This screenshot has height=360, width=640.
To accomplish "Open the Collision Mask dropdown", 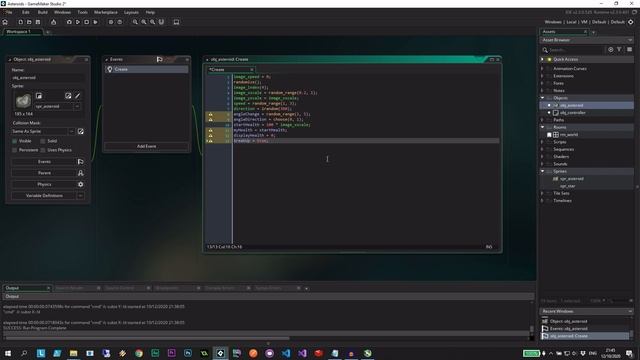I will 71,131.
